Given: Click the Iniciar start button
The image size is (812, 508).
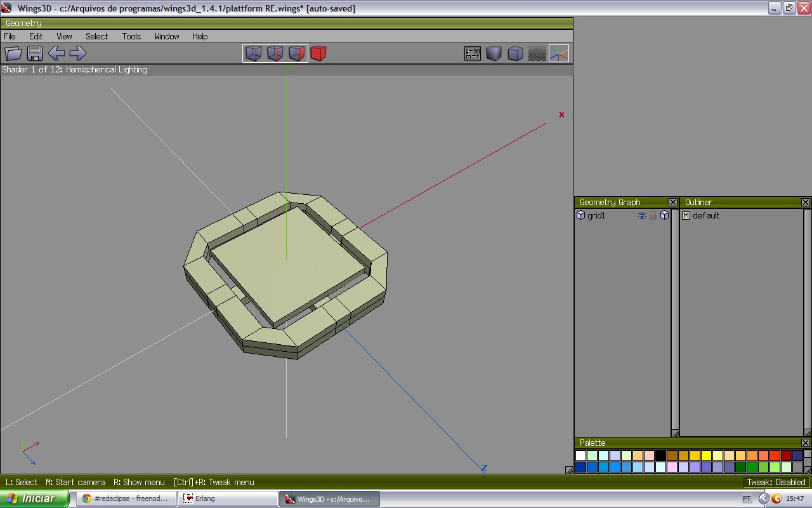Looking at the screenshot, I should pyautogui.click(x=35, y=498).
